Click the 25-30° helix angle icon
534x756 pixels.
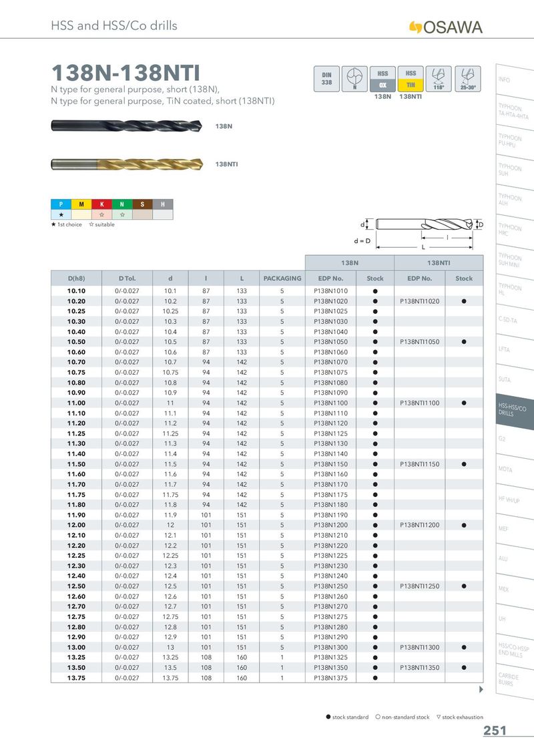point(467,79)
